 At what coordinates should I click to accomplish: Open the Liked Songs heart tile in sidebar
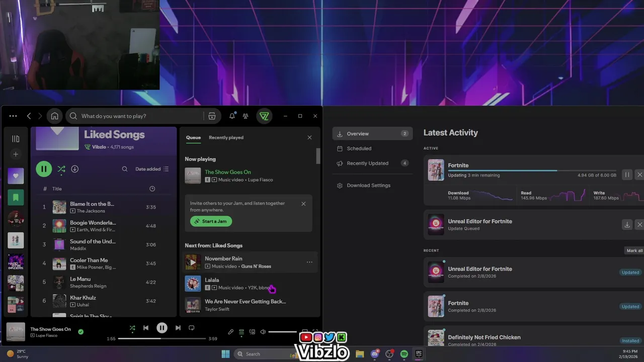pos(16,176)
